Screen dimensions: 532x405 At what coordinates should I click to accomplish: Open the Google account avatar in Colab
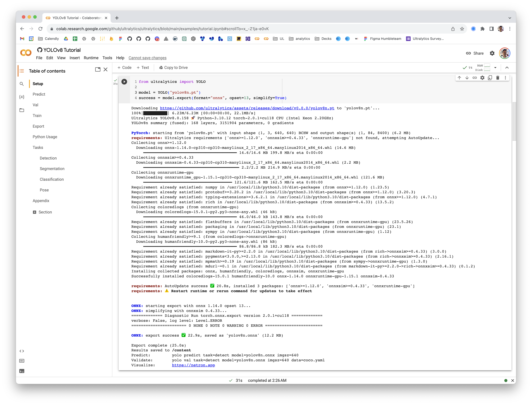(505, 53)
